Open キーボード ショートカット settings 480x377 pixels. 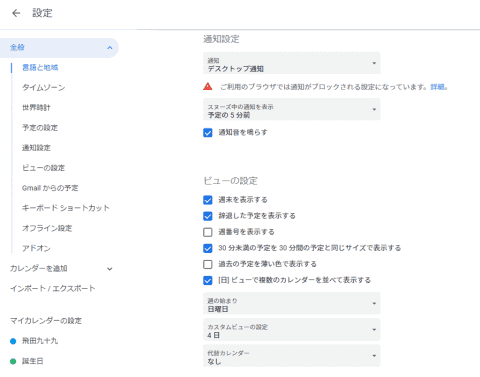point(66,208)
